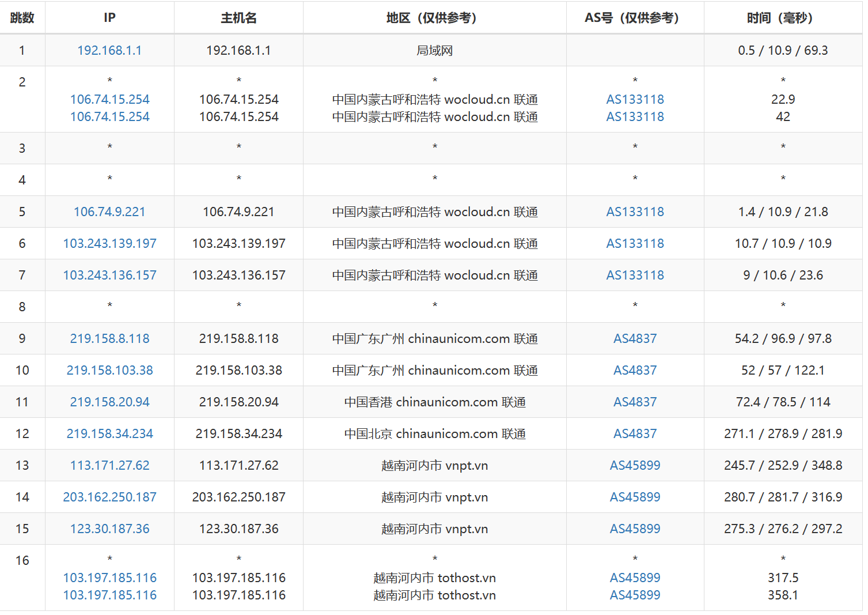Select 越南河内市 vnpt.vn in hop 13 row
The height and width of the screenshot is (615, 868).
(434, 466)
